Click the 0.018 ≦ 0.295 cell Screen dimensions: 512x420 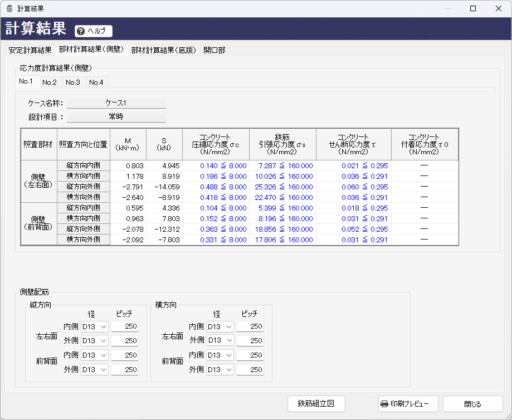[354, 208]
